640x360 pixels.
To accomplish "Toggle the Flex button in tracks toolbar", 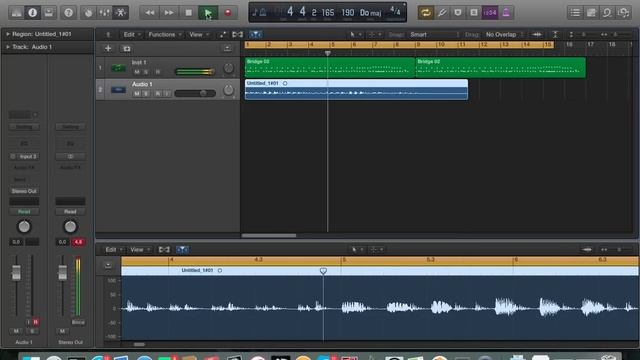I will (x=237, y=35).
